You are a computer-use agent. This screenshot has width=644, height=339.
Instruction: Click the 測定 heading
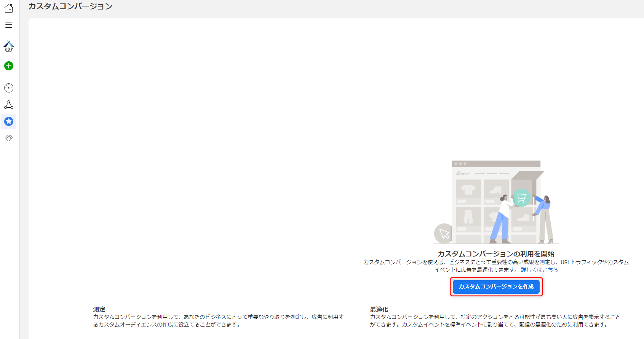pos(99,309)
